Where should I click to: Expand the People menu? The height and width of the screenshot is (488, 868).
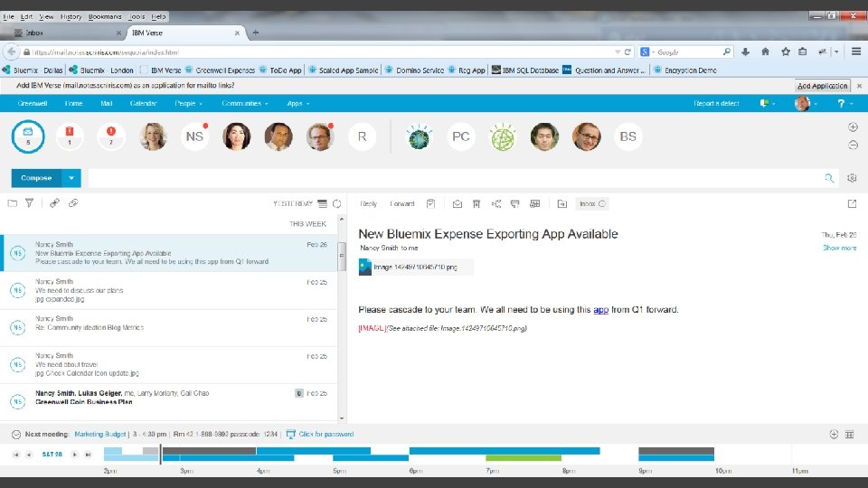point(189,103)
